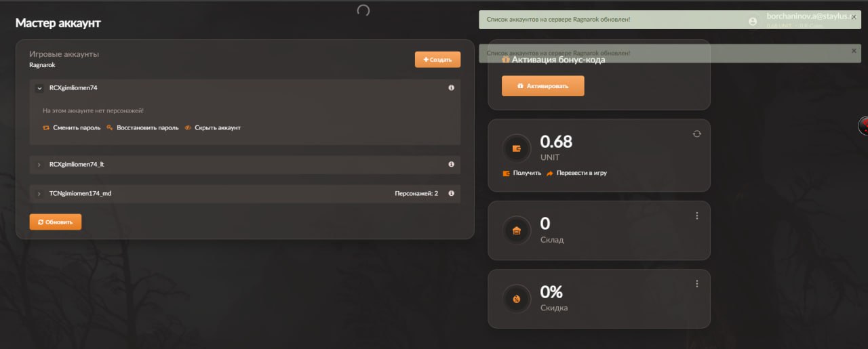Click the wallet icon beside 0.68 UNIT

[x=517, y=149]
